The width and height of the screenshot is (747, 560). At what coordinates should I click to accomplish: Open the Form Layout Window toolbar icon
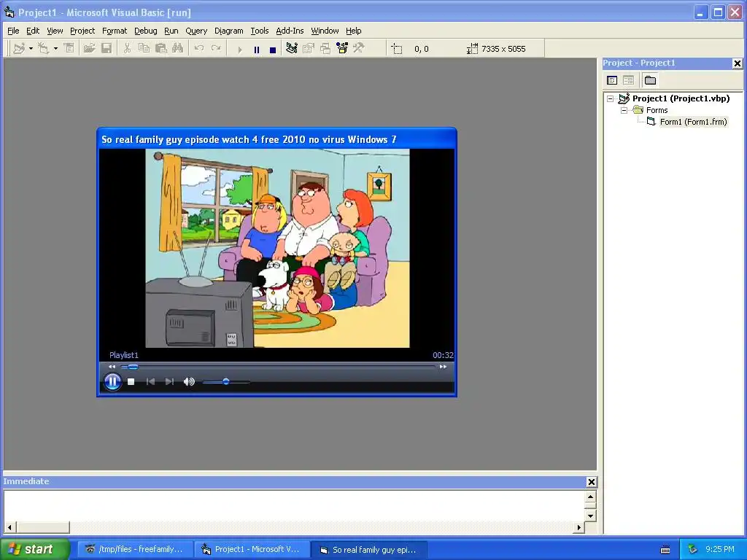[x=325, y=49]
